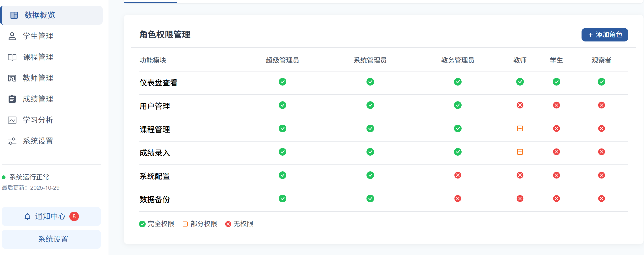
Task: Click the 教师管理 sidebar icon
Action: pyautogui.click(x=12, y=78)
